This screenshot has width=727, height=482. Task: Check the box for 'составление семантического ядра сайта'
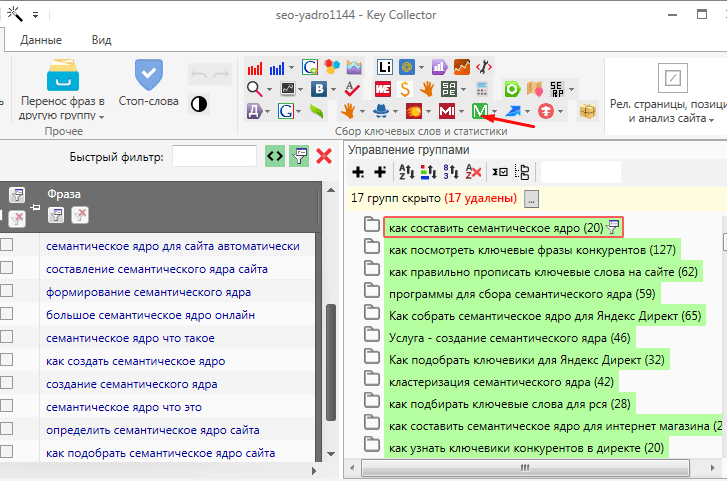click(6, 268)
